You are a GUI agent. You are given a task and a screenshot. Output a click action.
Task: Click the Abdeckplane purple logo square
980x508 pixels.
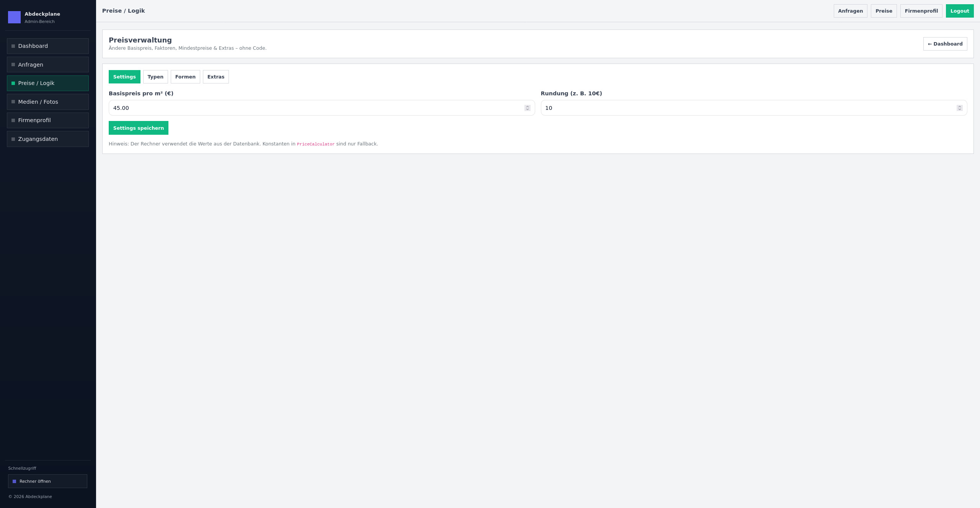pyautogui.click(x=14, y=17)
